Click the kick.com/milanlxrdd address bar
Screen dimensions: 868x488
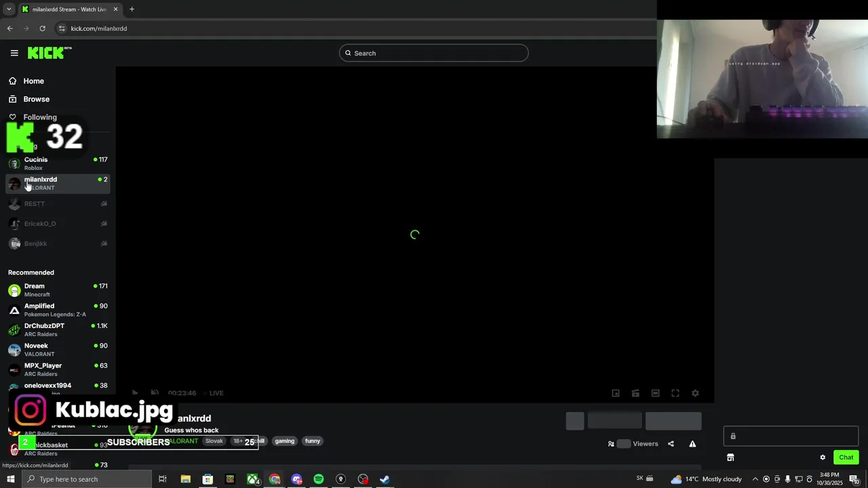[99, 28]
